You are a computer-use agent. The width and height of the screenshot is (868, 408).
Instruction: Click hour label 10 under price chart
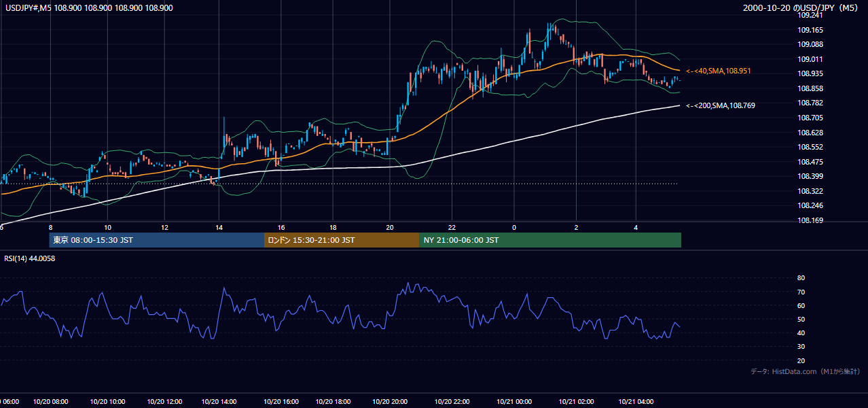107,227
